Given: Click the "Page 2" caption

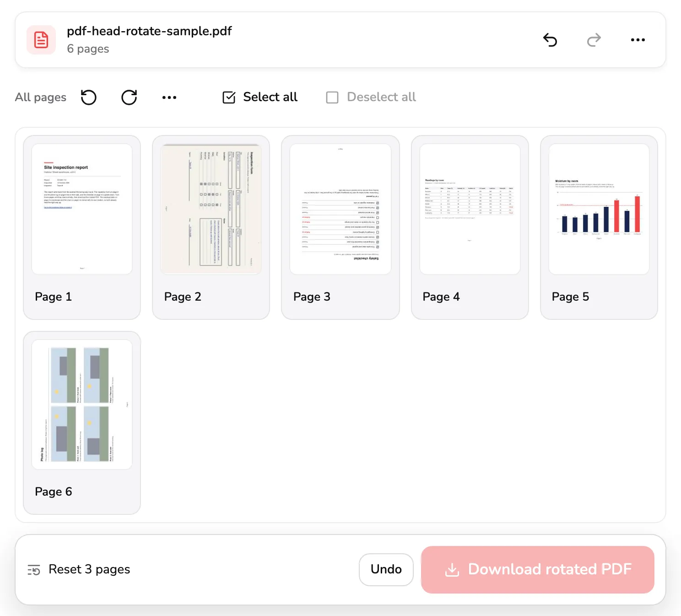Looking at the screenshot, I should point(183,297).
